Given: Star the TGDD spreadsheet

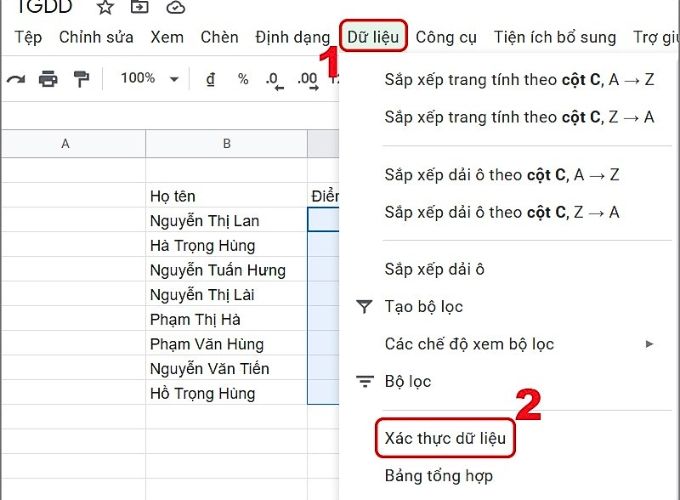Looking at the screenshot, I should [x=105, y=7].
